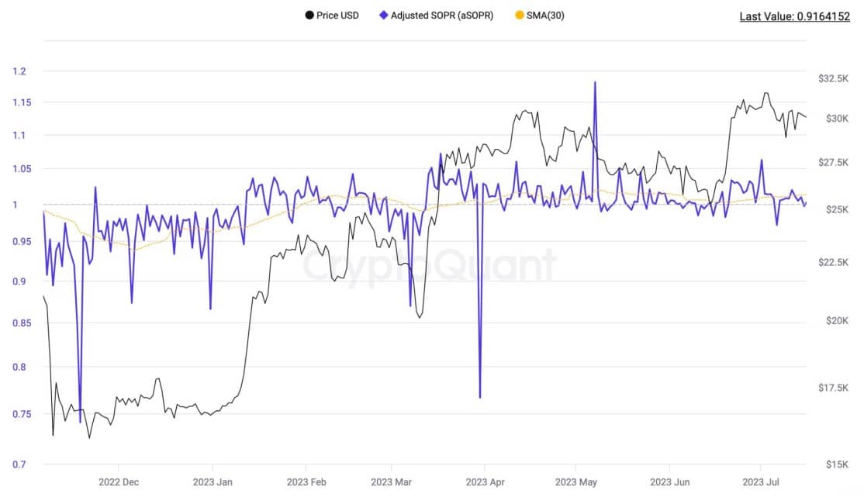Click the $15K right axis value
Screen dimensions: 864x504
point(837,464)
